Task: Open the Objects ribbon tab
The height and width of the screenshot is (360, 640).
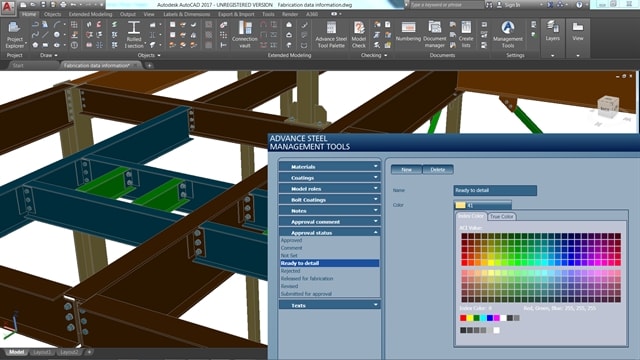Action: tap(53, 14)
